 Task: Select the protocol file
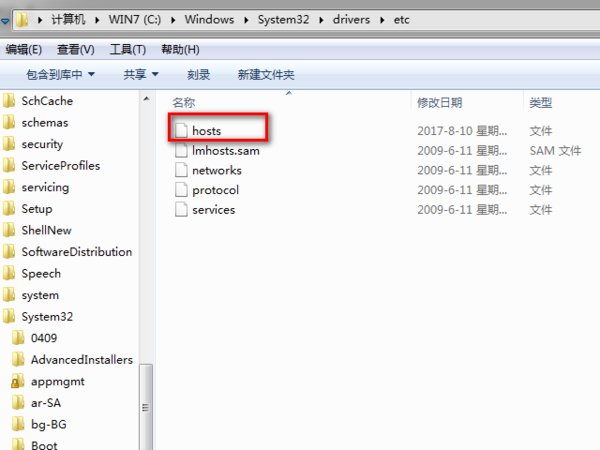pos(215,190)
